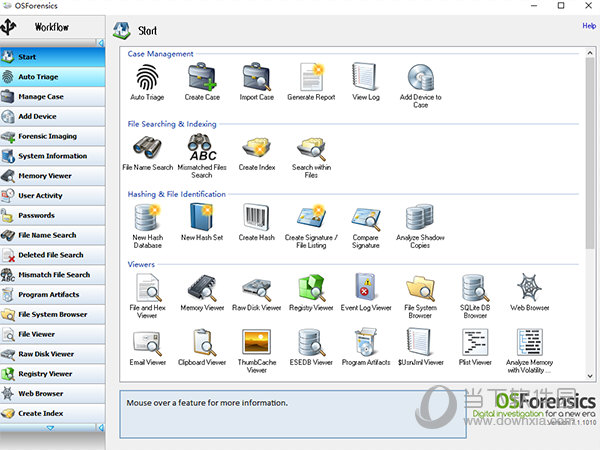Open Forensic Imaging sidebar item
Viewport: 600px width, 450px height.
52,136
